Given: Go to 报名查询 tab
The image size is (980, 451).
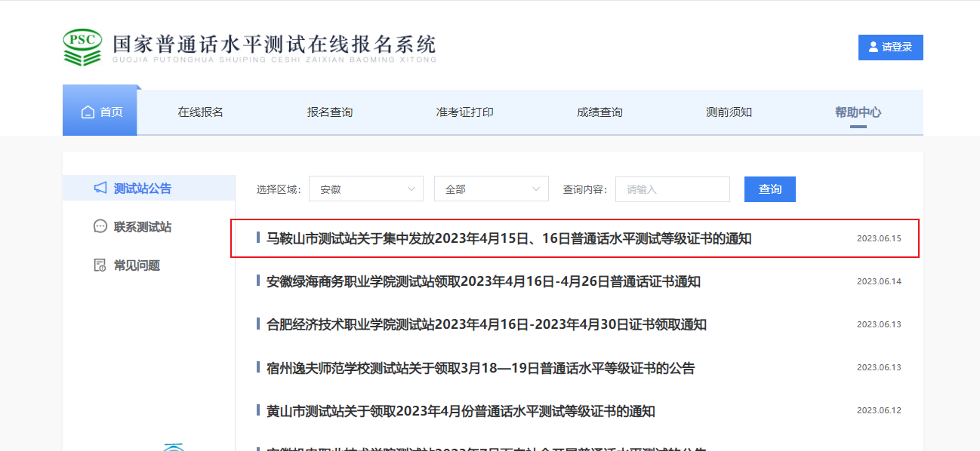Looking at the screenshot, I should coord(329,112).
